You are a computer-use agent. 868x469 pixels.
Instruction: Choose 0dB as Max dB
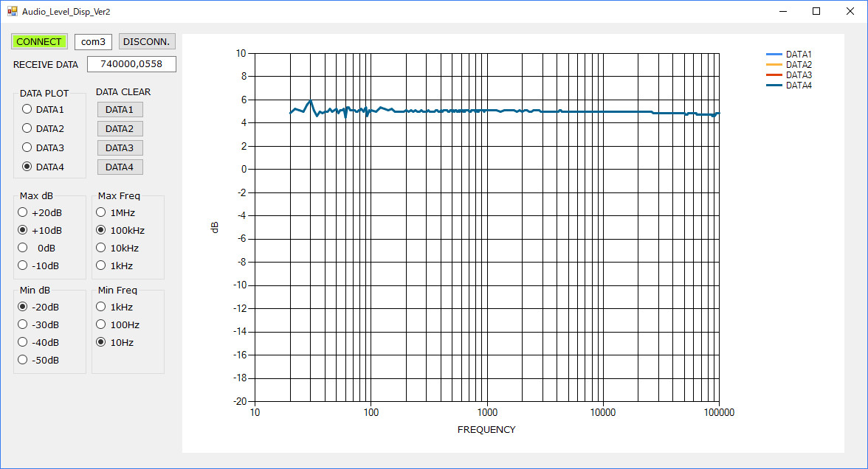(x=23, y=248)
